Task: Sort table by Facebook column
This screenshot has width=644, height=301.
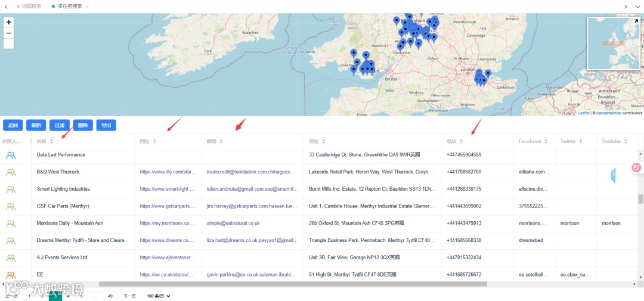Action: point(546,141)
